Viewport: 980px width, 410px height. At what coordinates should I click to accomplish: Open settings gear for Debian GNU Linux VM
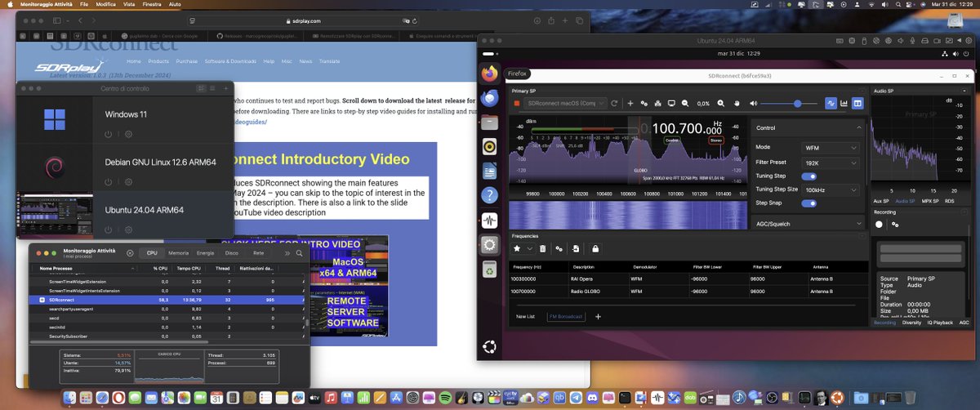click(128, 181)
